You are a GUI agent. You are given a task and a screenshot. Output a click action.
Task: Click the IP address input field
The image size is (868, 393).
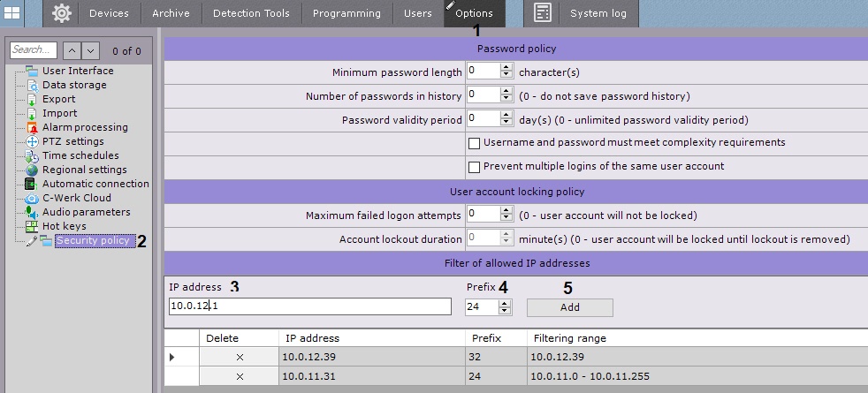309,306
